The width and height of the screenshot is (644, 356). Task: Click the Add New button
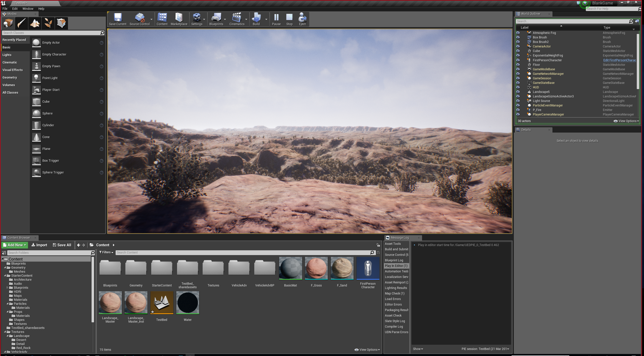tap(15, 245)
